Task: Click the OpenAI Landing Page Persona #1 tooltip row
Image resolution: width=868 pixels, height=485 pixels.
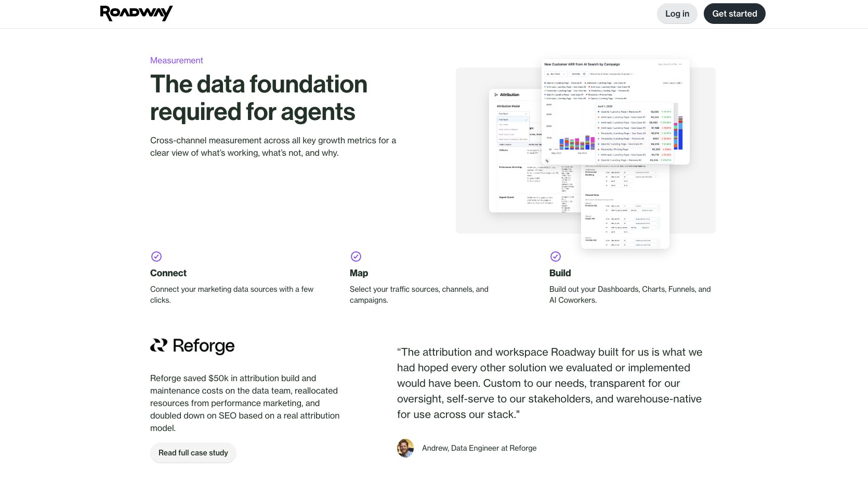Action: tap(635, 112)
